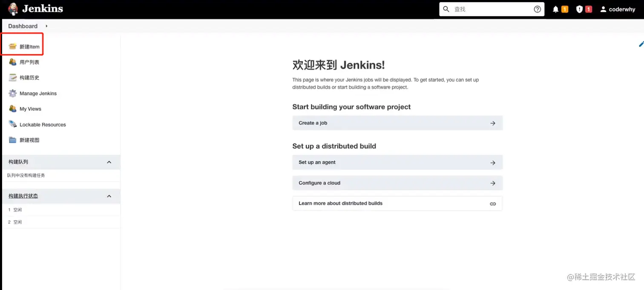Image resolution: width=644 pixels, height=290 pixels.
Task: Click the 新建视图 folder icon
Action: click(13, 140)
